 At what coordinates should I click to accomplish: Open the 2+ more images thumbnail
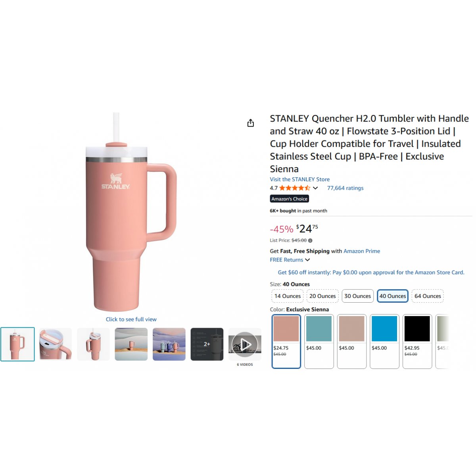coord(207,344)
